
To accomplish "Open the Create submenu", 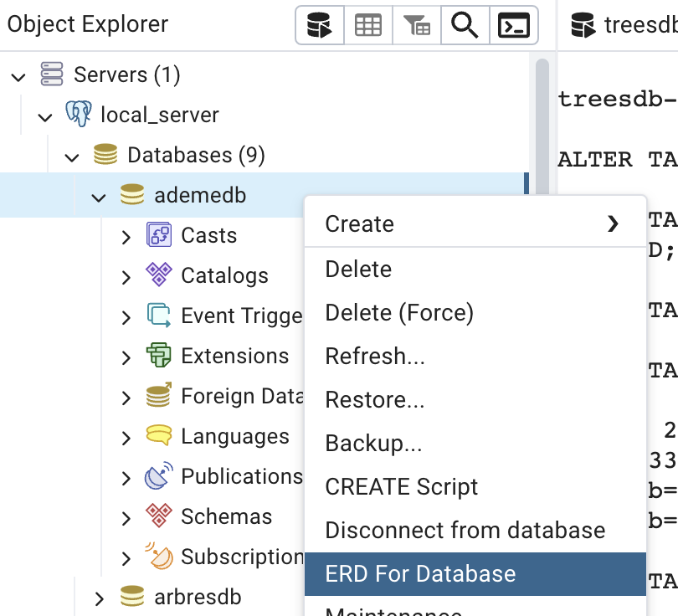I will tap(474, 223).
